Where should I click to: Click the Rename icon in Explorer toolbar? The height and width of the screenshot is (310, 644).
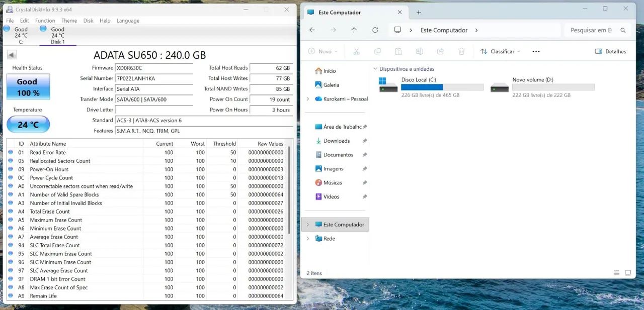[419, 51]
